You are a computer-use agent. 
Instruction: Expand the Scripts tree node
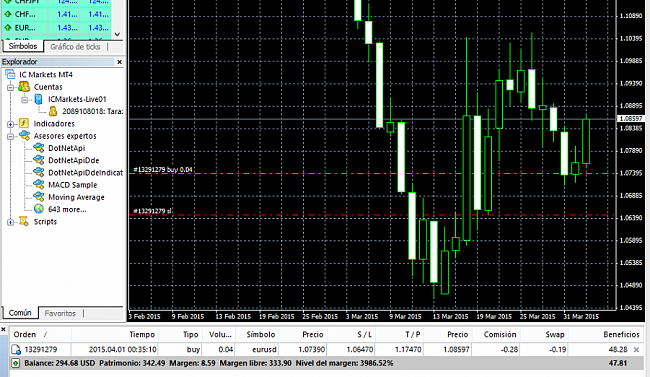(10, 222)
